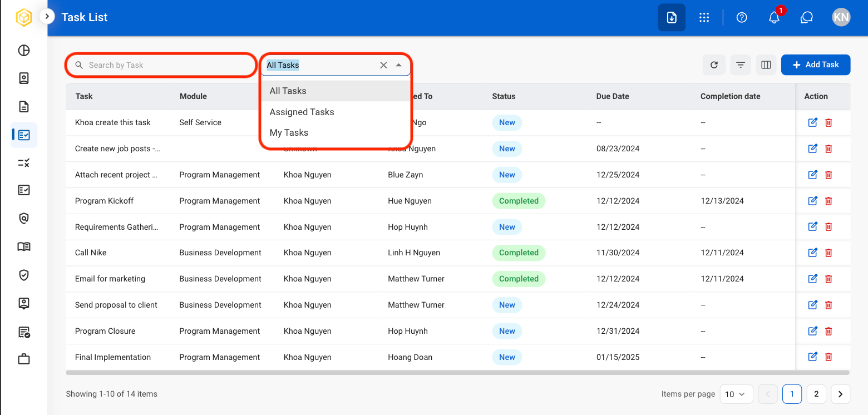
Task: Open the dashboard pie chart sidebar icon
Action: pyautogui.click(x=24, y=51)
